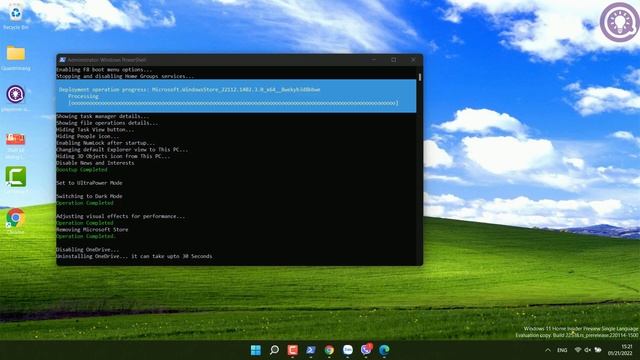
Task: Click the green 'Boostup Completed' line
Action: pos(82,169)
